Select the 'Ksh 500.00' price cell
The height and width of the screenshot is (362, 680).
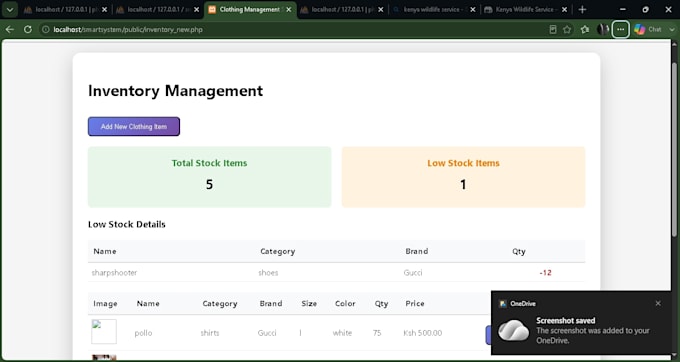[x=423, y=333]
